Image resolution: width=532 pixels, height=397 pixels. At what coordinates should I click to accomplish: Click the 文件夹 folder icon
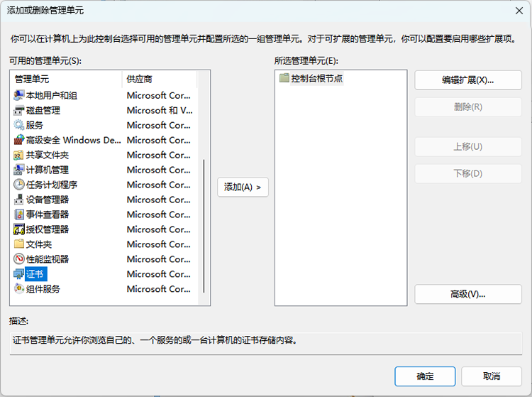pos(18,244)
